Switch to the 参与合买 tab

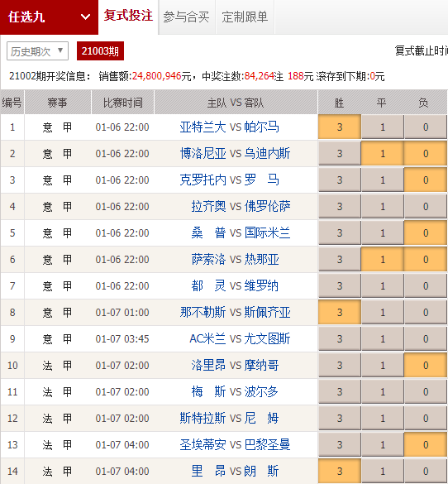point(186,17)
